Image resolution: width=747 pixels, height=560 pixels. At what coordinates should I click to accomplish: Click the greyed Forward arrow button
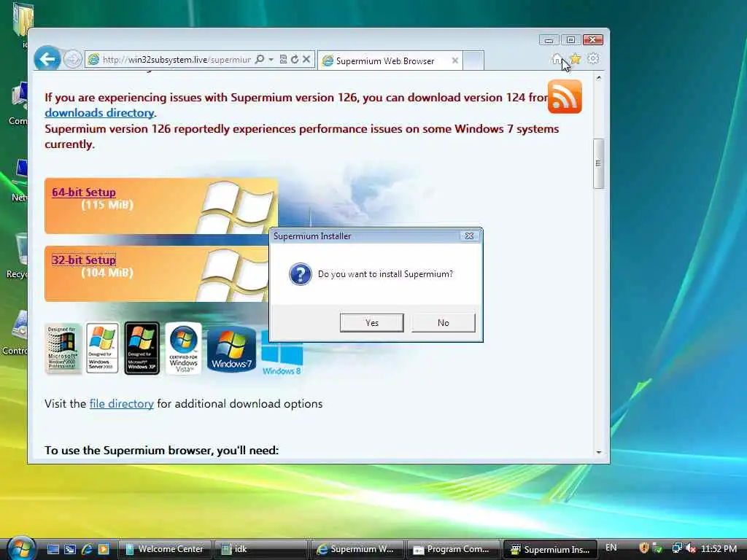click(72, 60)
